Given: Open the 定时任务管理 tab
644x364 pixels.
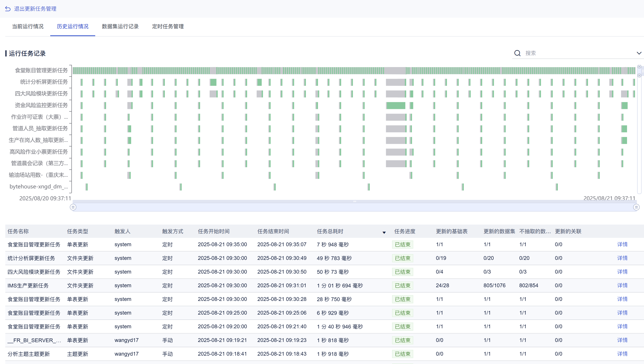Looking at the screenshot, I should [168, 26].
